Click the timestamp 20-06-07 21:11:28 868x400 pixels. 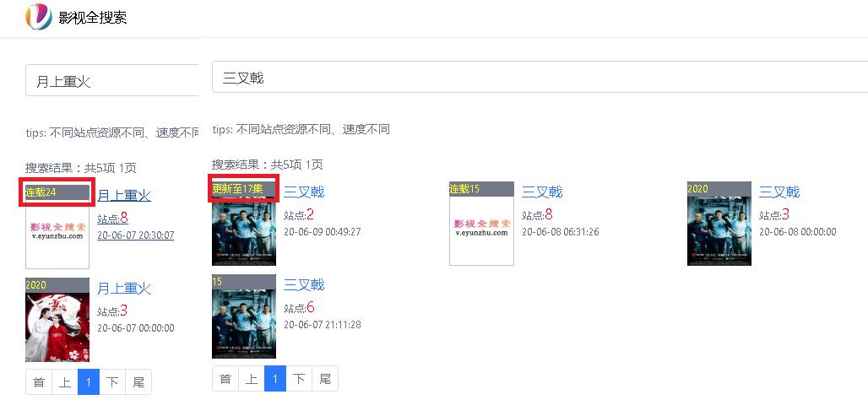tap(323, 325)
